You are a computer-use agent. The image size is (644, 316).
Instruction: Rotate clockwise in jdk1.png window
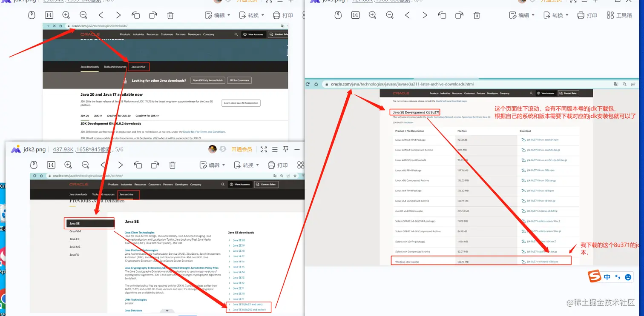pos(153,15)
